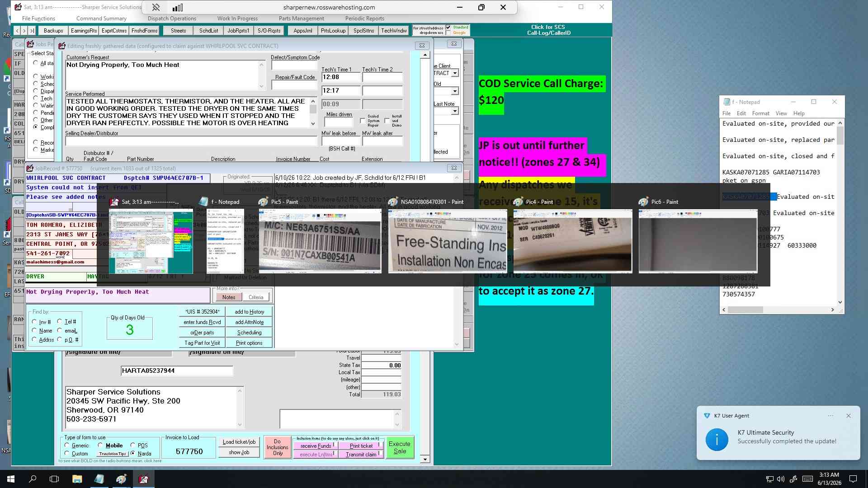This screenshot has height=488, width=868.
Task: Open File Explorer from taskbar
Action: tap(77, 479)
